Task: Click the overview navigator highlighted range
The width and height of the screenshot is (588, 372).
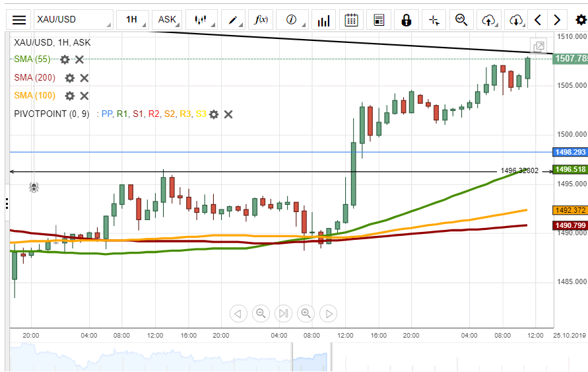Action: pyautogui.click(x=311, y=357)
